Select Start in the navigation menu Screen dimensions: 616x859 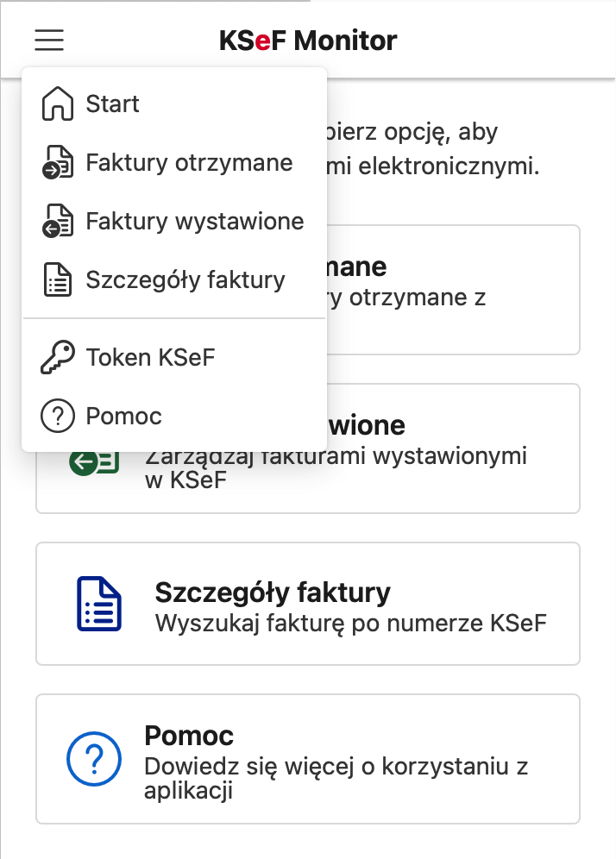pos(111,103)
